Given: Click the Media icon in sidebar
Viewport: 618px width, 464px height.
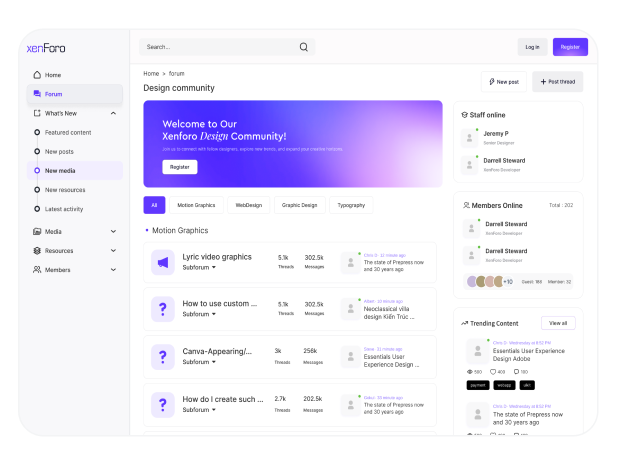Looking at the screenshot, I should (37, 231).
